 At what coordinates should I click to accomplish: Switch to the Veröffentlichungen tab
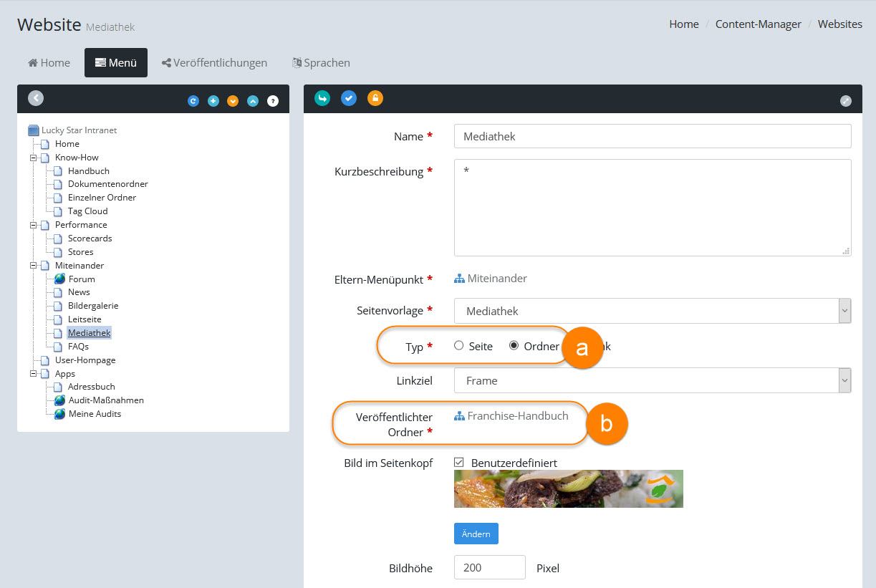(215, 63)
